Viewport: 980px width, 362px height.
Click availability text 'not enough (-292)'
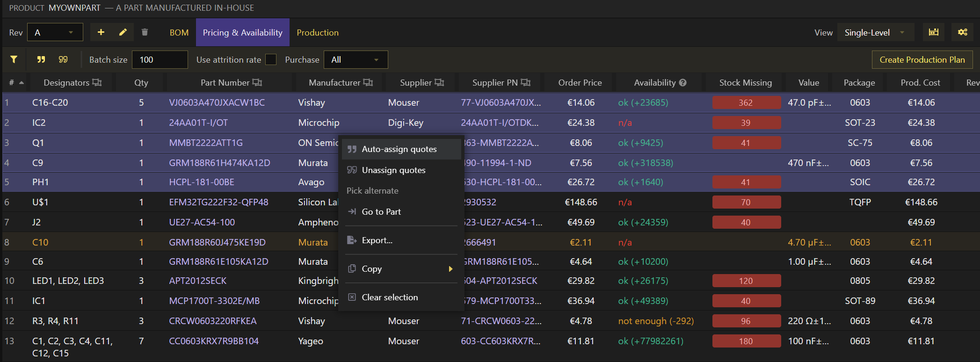(656, 321)
